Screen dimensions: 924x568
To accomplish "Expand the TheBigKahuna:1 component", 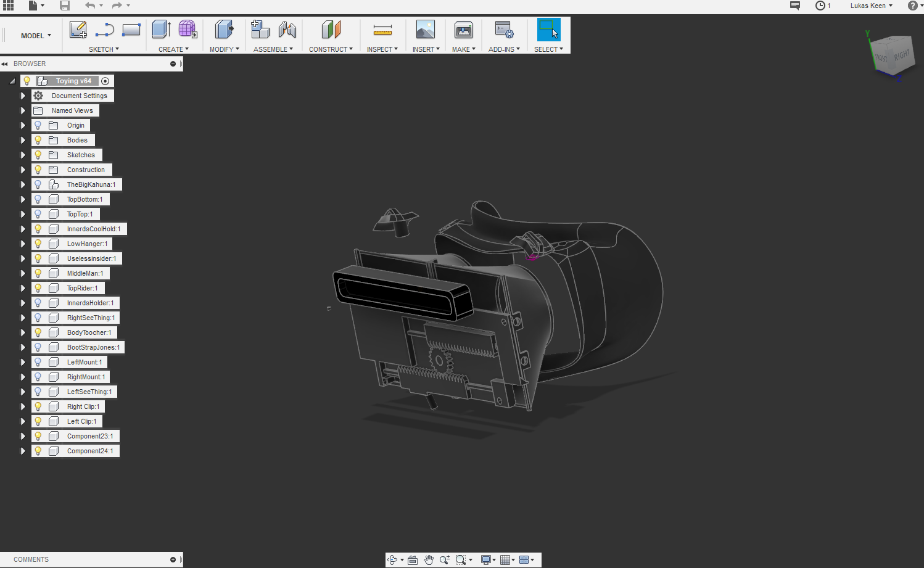I will pyautogui.click(x=23, y=184).
